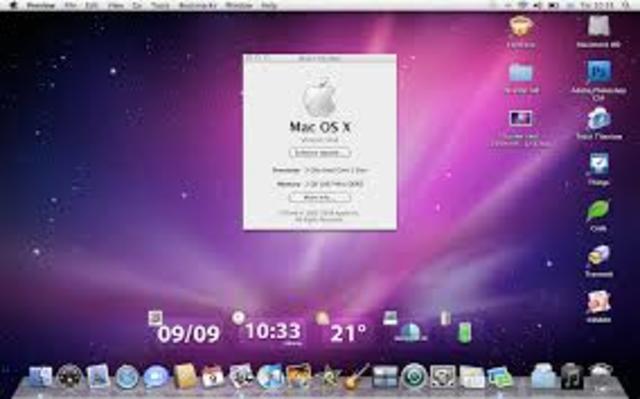Image resolution: width=640 pixels, height=399 pixels.
Task: Click the battery icon in menu bar
Action: [553, 5]
